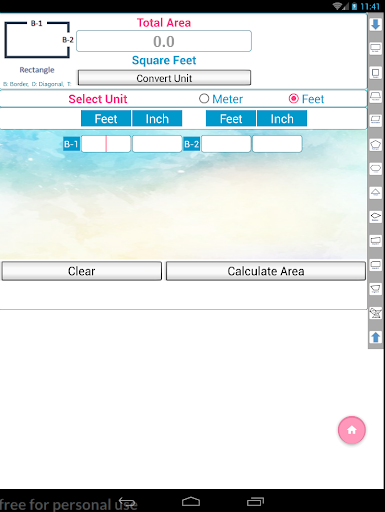
Task: Select the Feet unit radio button
Action: pos(306,99)
